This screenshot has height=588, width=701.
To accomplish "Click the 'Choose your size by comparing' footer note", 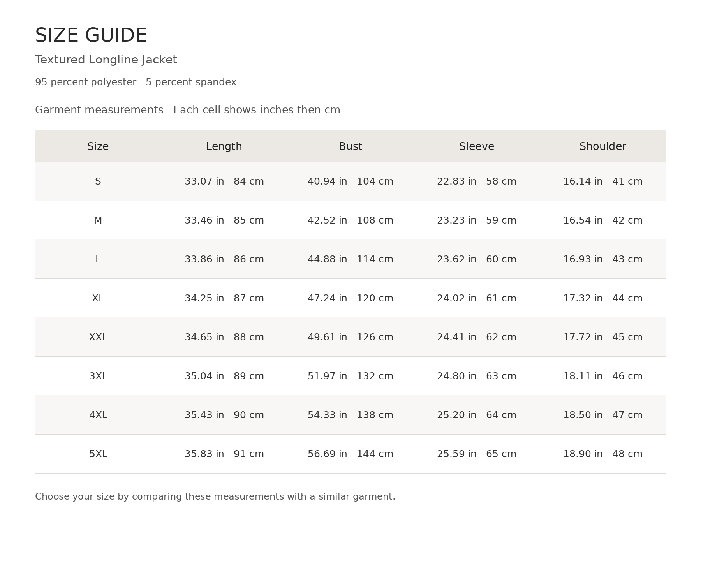I will pyautogui.click(x=215, y=497).
